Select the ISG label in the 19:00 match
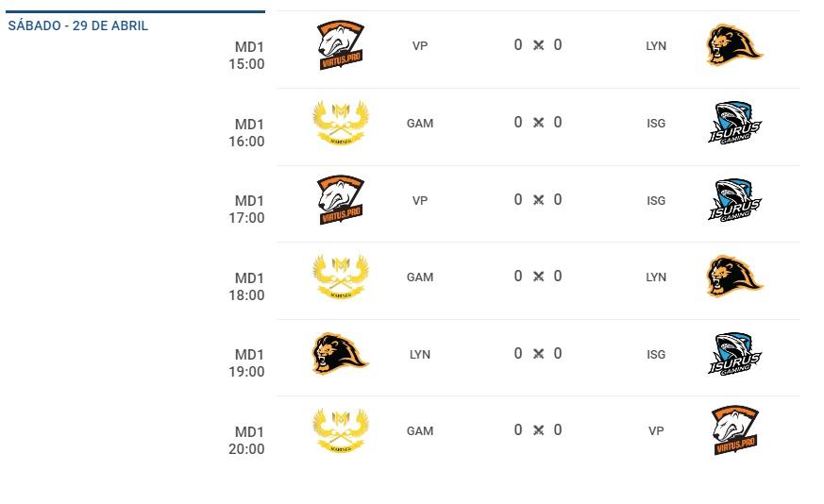Screen dimensions: 824x504 (x=656, y=354)
